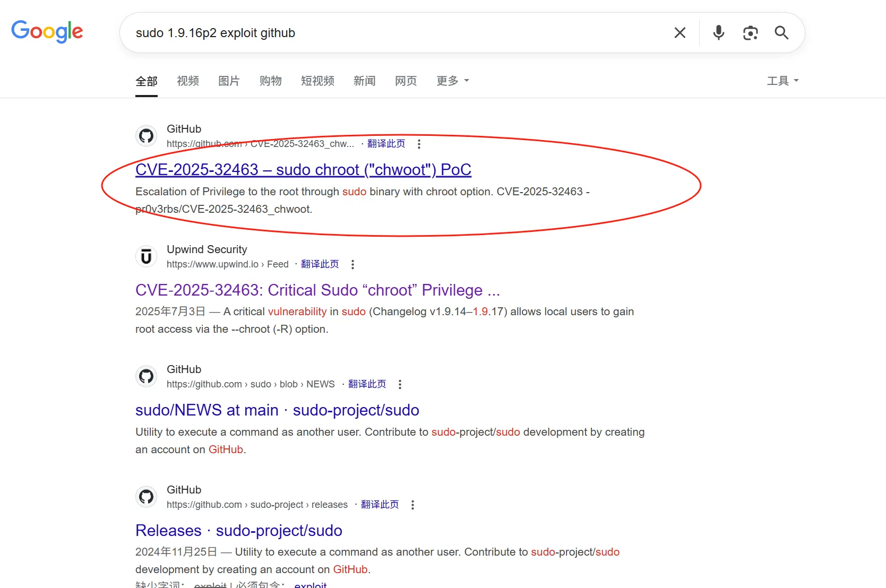Open the Releases · sudo-project/sudo link
886x588 pixels.
(238, 531)
